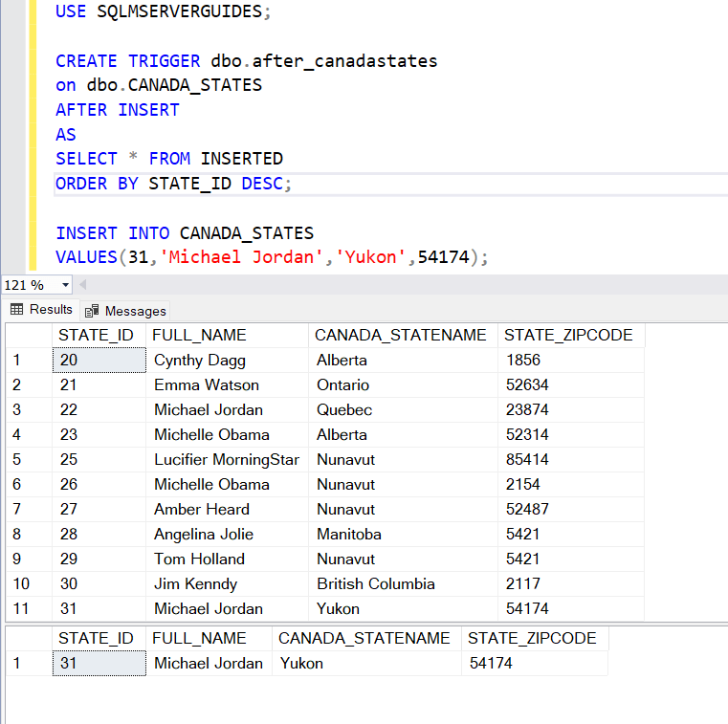The image size is (728, 724).
Task: Switch to the Results tab
Action: click(41, 310)
